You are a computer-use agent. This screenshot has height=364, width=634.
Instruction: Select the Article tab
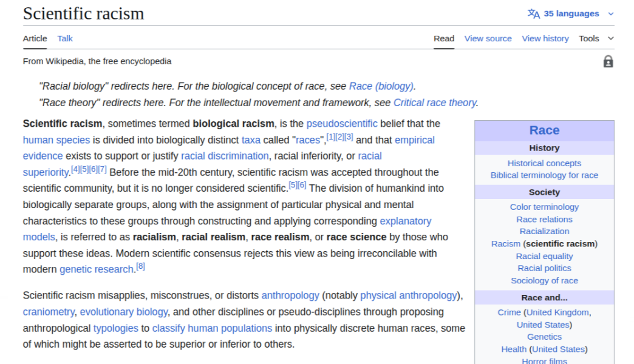[x=35, y=38]
